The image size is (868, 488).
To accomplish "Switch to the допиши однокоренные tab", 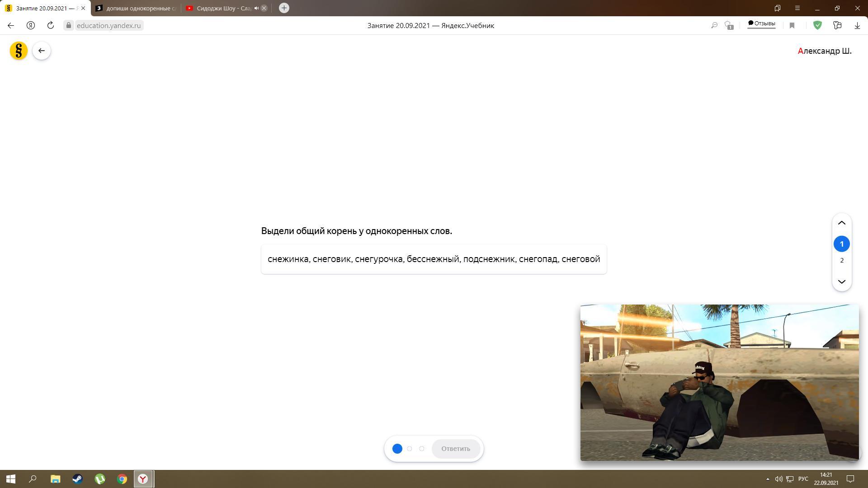I will [x=136, y=8].
